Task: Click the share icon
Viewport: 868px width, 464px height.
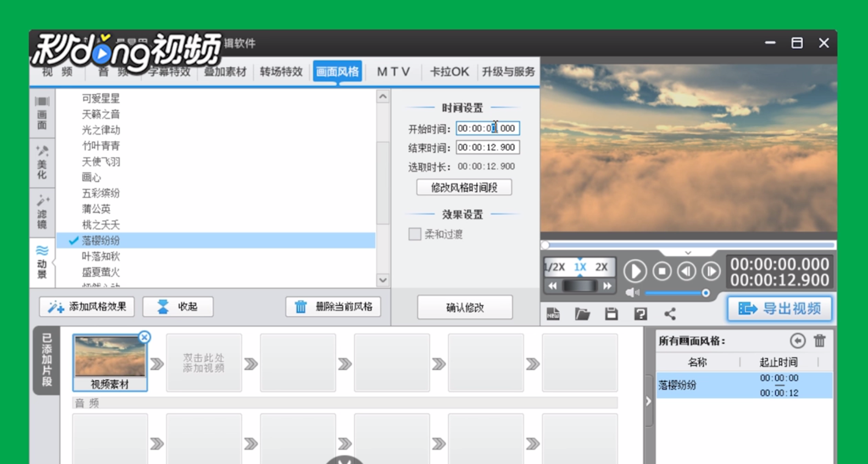Action: pos(670,314)
